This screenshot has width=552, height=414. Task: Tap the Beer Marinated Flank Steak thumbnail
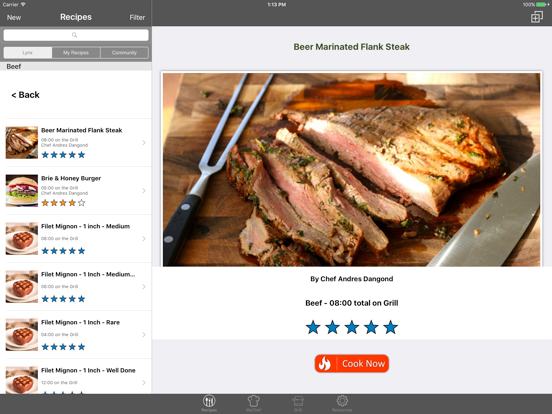pos(22,143)
